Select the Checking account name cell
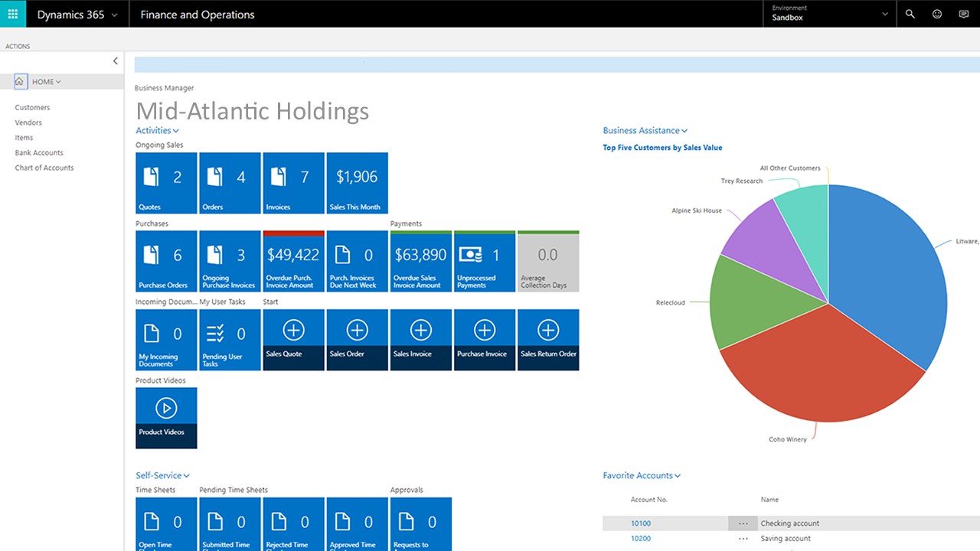Screen dimensions: 980x551 (x=789, y=523)
